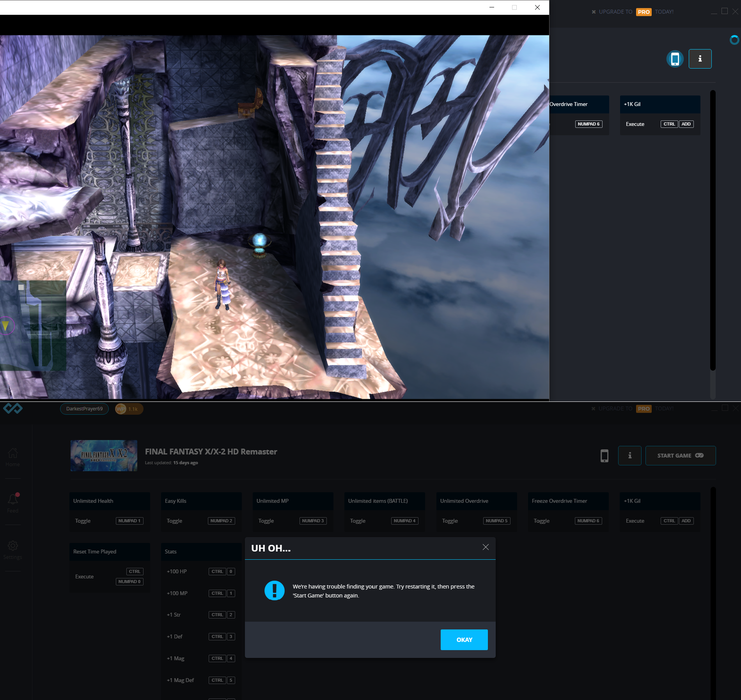Click the Final Fantasy X/X-2 game thumbnail
This screenshot has width=741, height=700.
point(104,456)
